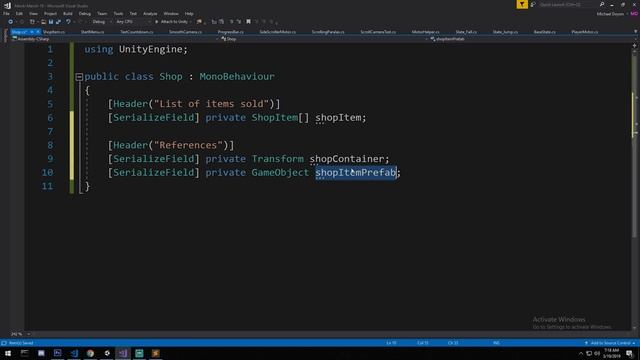640x360 pixels.
Task: Switch to the ProgressBar.cs tab
Action: [x=231, y=32]
